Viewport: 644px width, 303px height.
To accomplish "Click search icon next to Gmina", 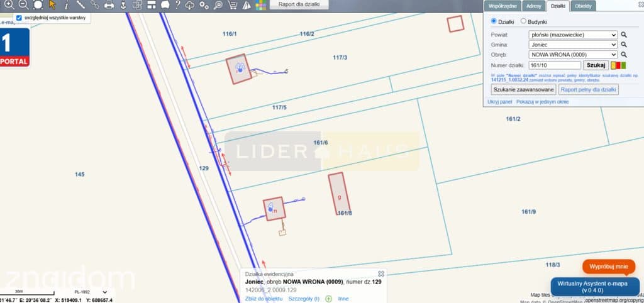I will click(623, 45).
